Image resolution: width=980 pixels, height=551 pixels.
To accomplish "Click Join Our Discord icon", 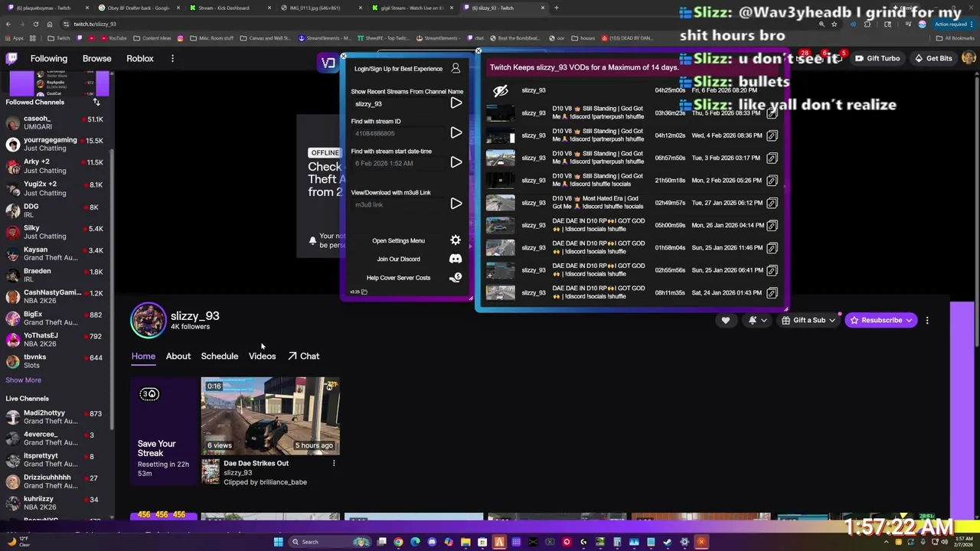I will click(456, 259).
